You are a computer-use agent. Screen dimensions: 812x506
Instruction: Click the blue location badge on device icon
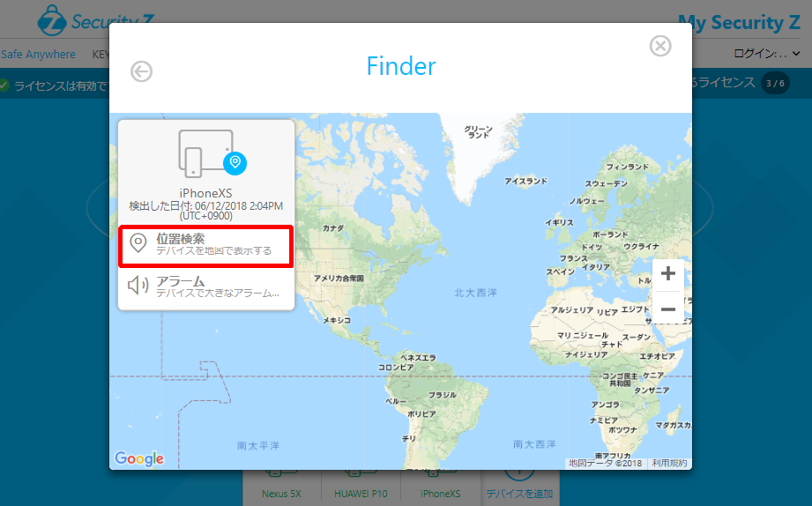click(235, 162)
